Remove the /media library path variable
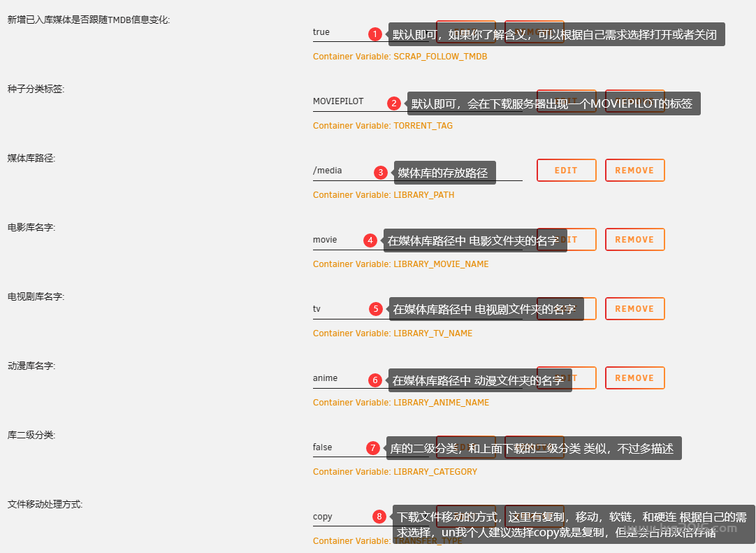The width and height of the screenshot is (756, 553). (x=635, y=171)
